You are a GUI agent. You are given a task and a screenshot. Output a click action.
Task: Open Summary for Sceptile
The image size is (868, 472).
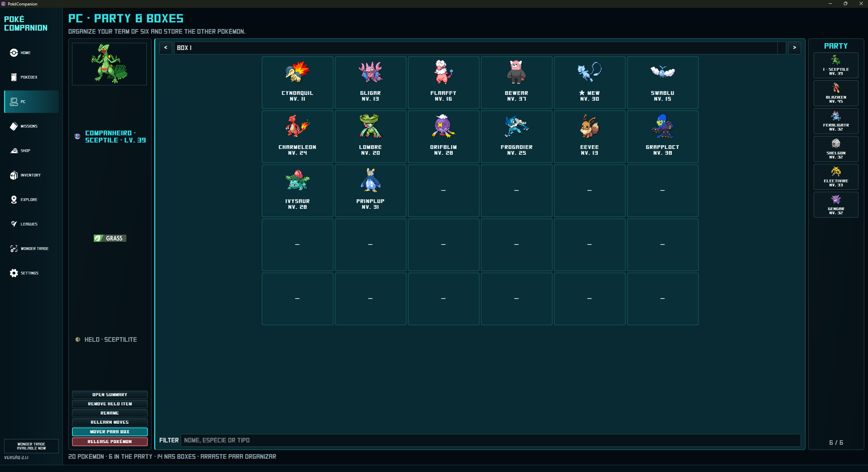[110, 395]
